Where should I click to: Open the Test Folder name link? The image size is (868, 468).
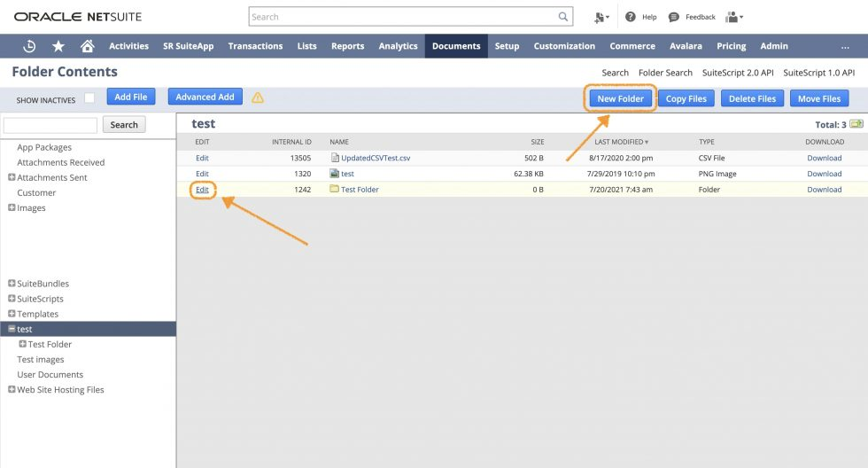(360, 190)
